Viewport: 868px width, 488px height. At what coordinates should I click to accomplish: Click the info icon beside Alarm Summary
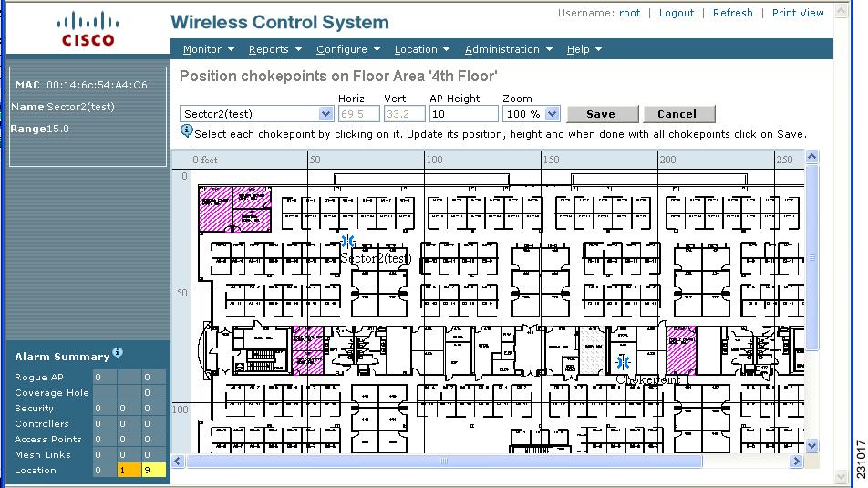coord(118,352)
